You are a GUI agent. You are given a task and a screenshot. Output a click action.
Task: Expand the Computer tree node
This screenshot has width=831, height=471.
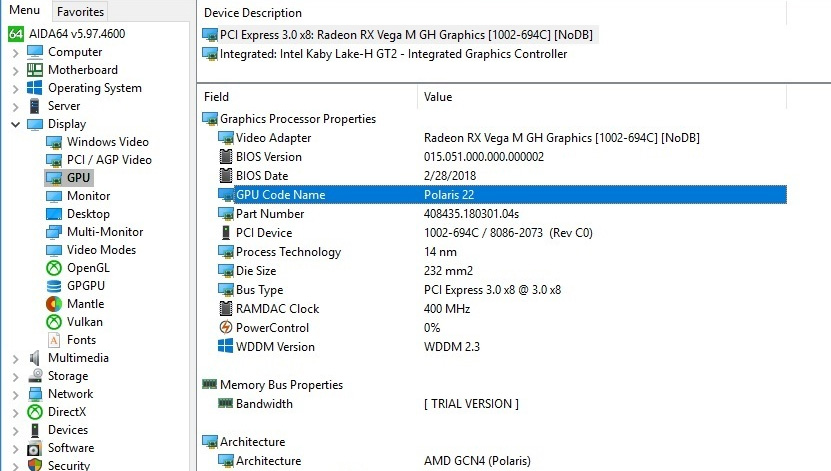[15, 52]
